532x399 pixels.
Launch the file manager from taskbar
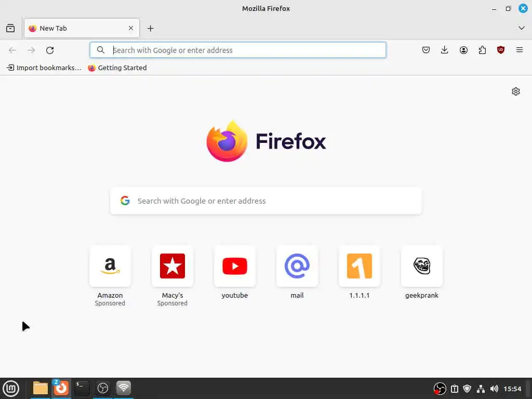tap(41, 388)
